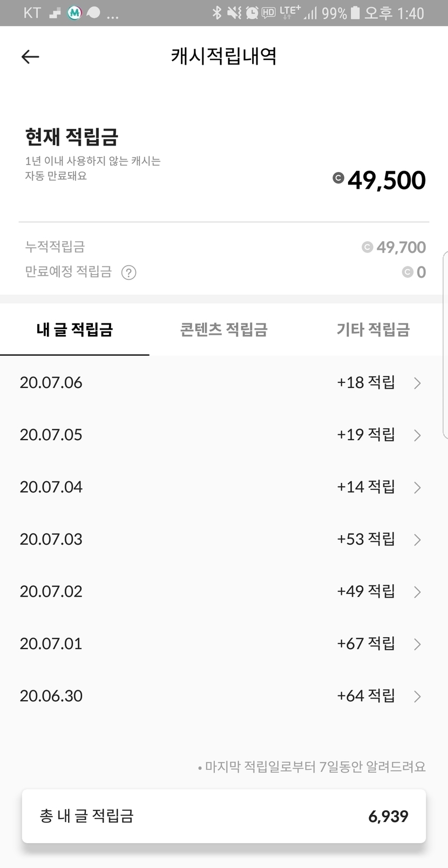The image size is (448, 868).
Task: Select the 내 글 적립금 tab
Action: (x=74, y=330)
